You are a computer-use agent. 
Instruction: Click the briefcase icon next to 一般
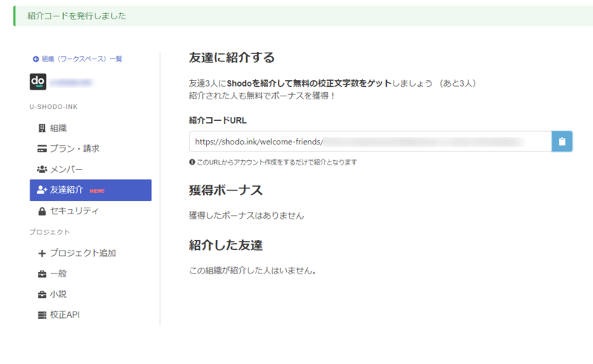tap(42, 274)
